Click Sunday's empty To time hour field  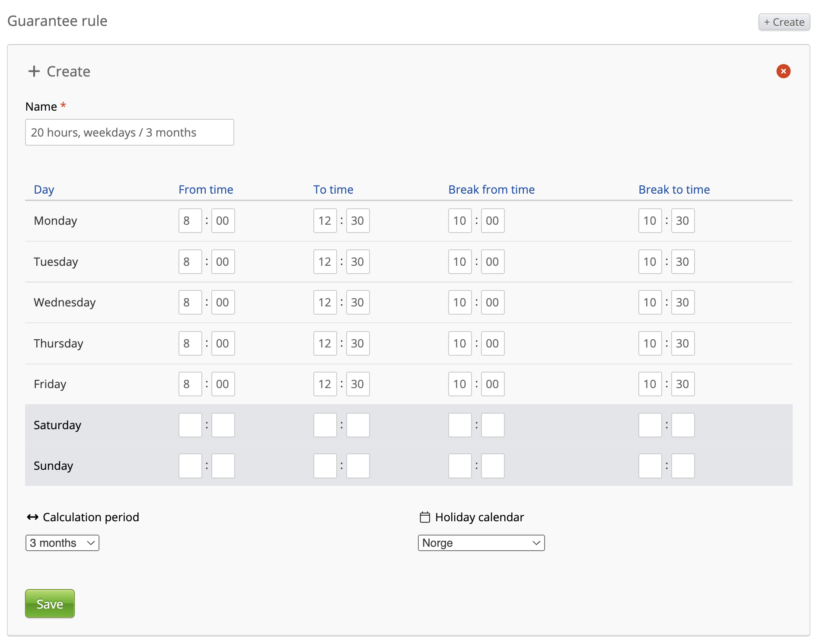click(325, 466)
